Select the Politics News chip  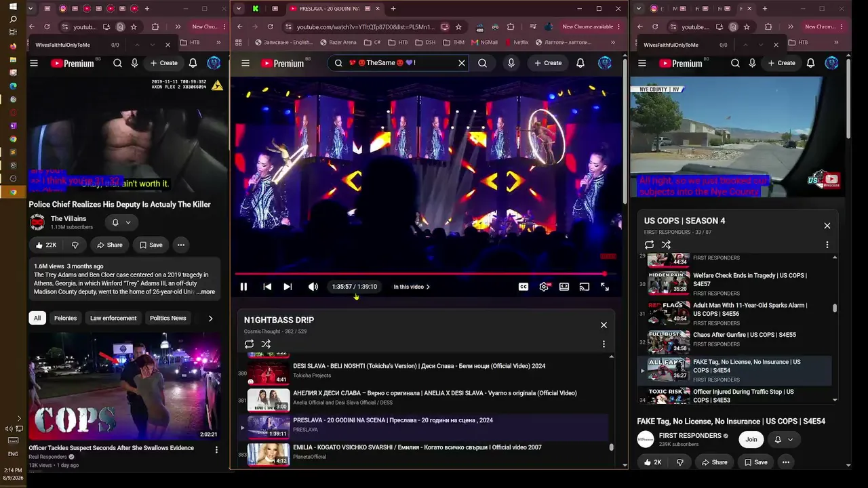point(167,318)
